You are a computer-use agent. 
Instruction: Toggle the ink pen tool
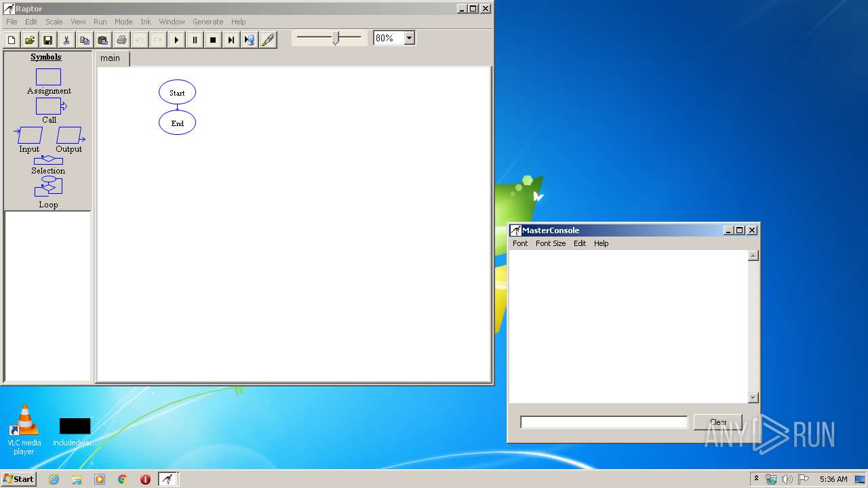pos(268,40)
